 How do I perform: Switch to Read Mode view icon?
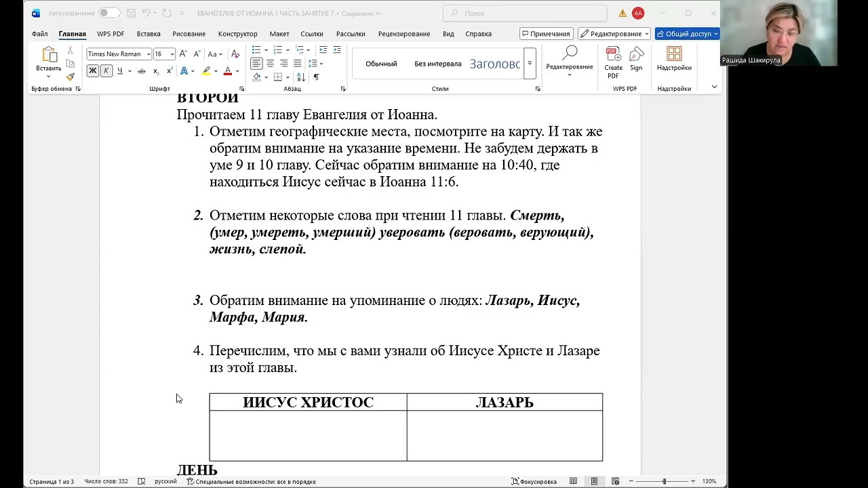pyautogui.click(x=573, y=481)
